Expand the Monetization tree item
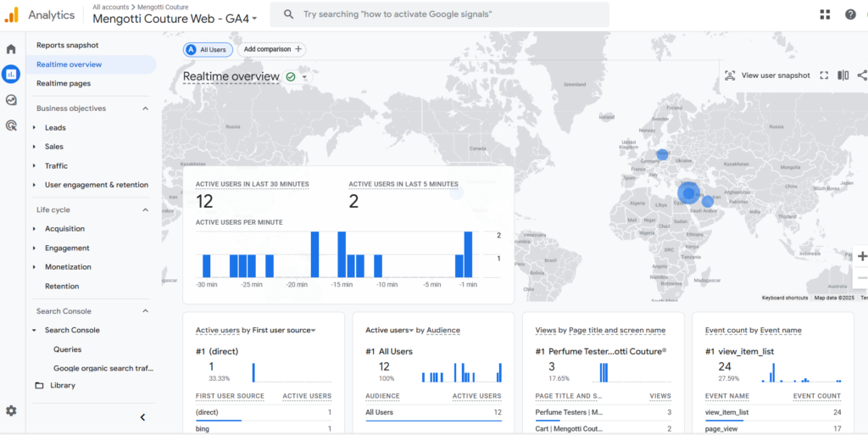 (x=34, y=267)
